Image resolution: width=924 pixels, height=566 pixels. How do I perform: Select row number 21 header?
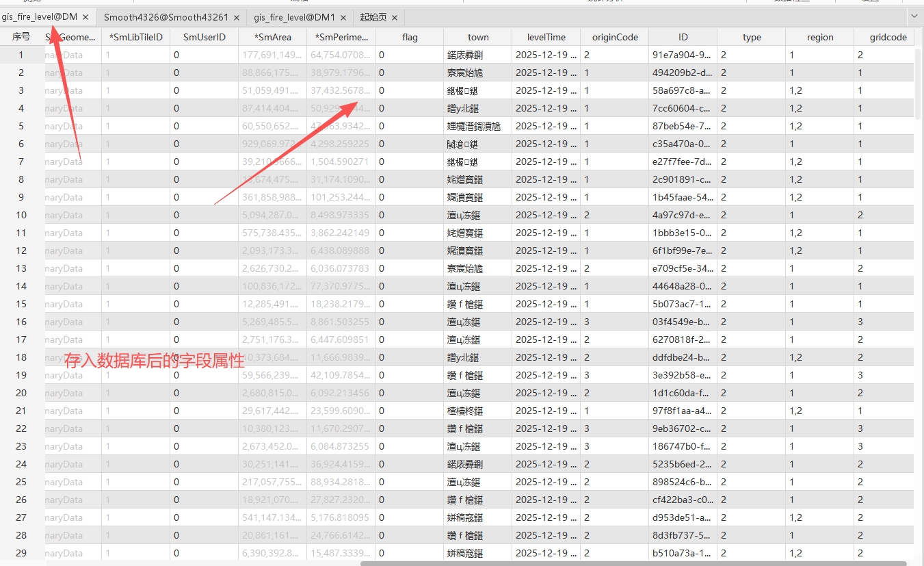[21, 411]
